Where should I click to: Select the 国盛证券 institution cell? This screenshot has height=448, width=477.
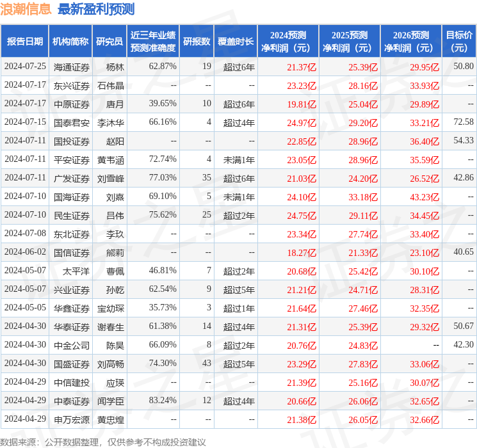click(72, 364)
